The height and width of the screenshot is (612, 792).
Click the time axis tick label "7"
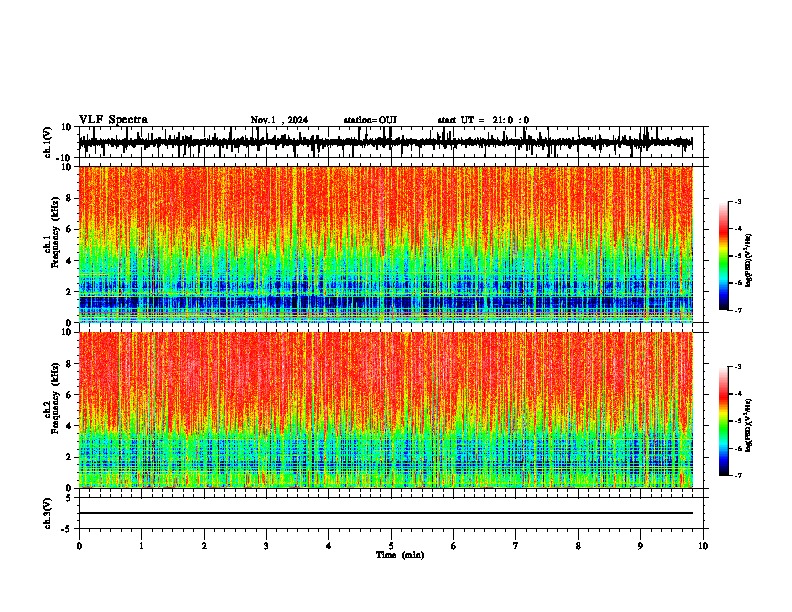click(x=516, y=546)
